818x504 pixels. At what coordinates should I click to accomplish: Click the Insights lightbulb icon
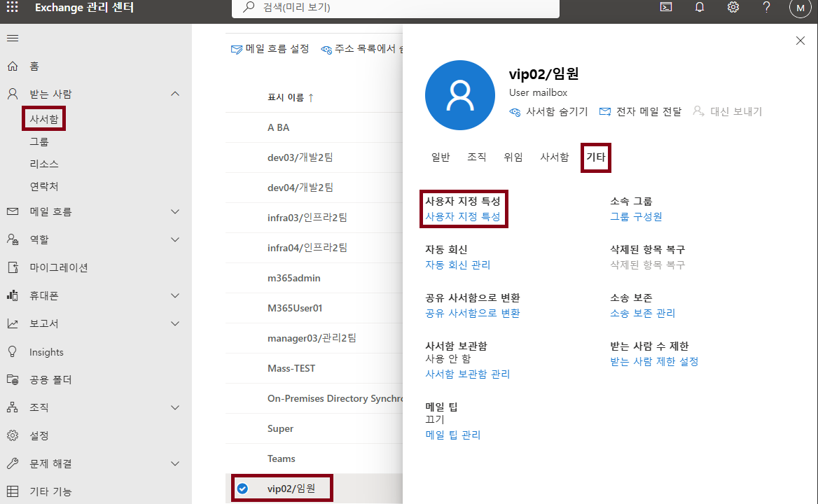13,352
